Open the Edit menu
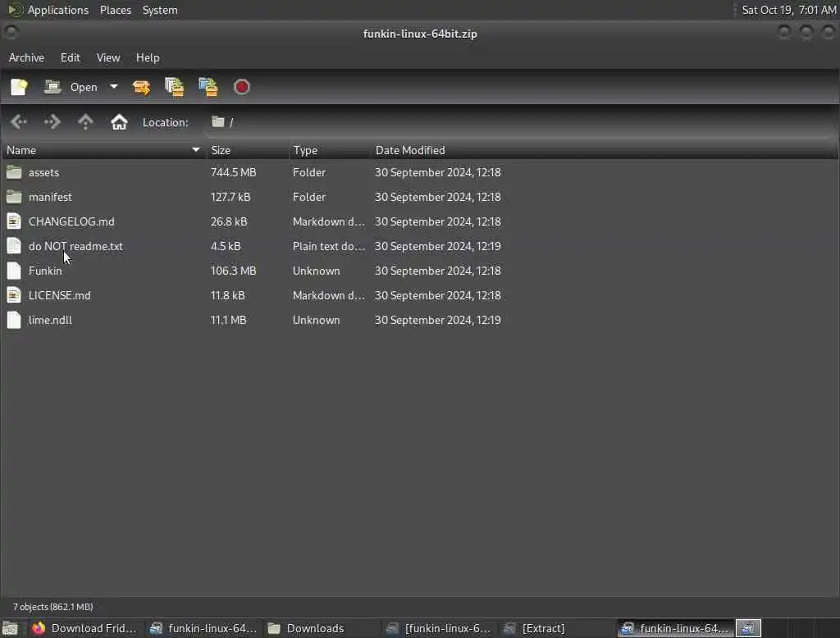The height and width of the screenshot is (638, 840). (x=71, y=57)
